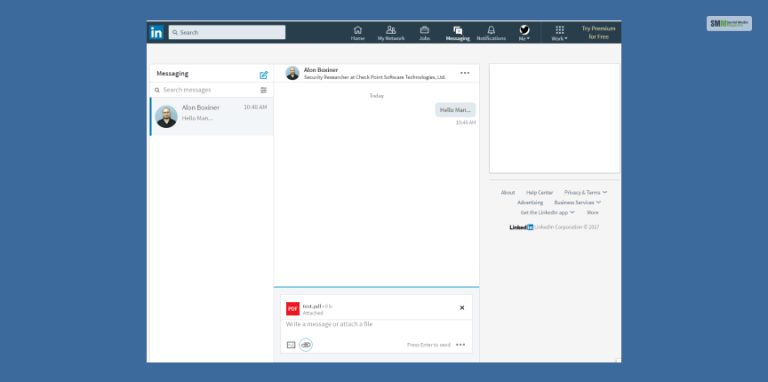The height and width of the screenshot is (382, 768).
Task: Click the attach file paperclip icon
Action: pyautogui.click(x=306, y=345)
